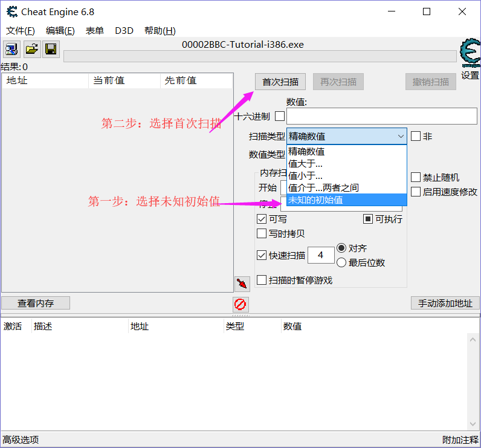Screen dimensions: 481x448
Task: Click the open folder file icon
Action: [32, 49]
